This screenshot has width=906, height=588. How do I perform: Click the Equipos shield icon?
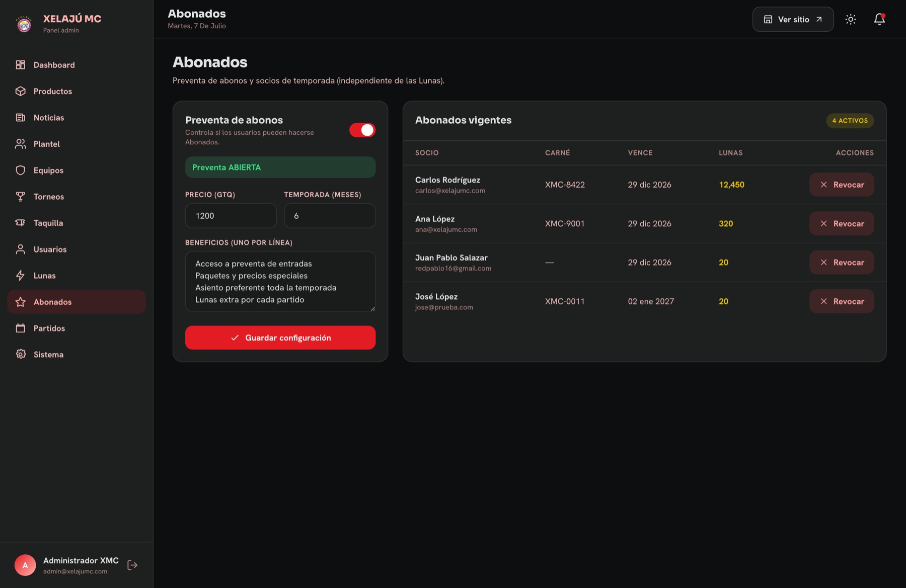[21, 171]
